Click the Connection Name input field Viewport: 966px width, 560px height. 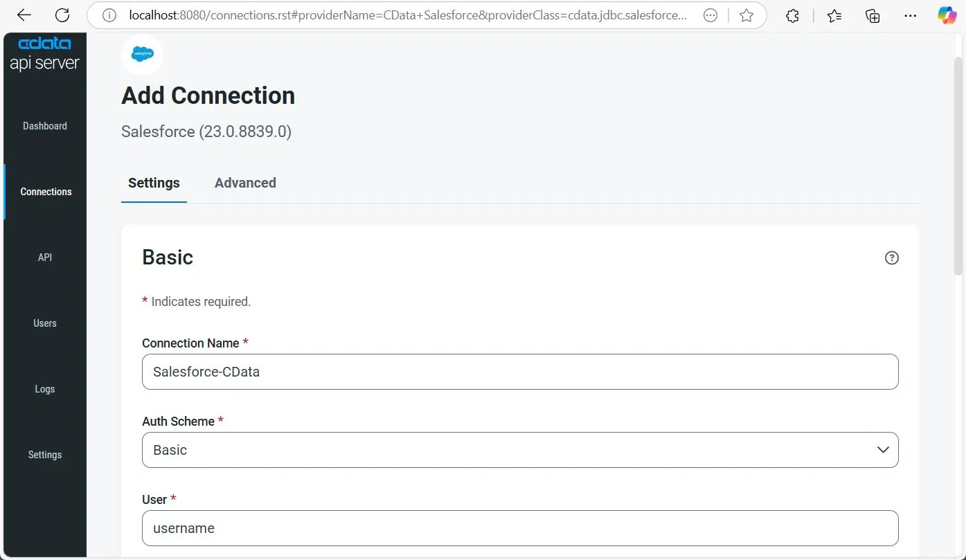[520, 372]
